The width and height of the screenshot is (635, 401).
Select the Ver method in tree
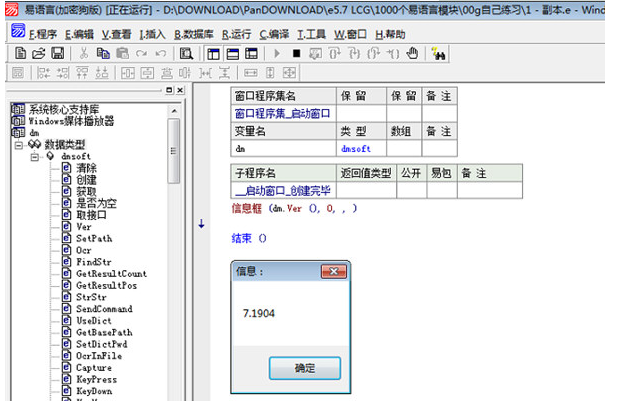coord(84,227)
